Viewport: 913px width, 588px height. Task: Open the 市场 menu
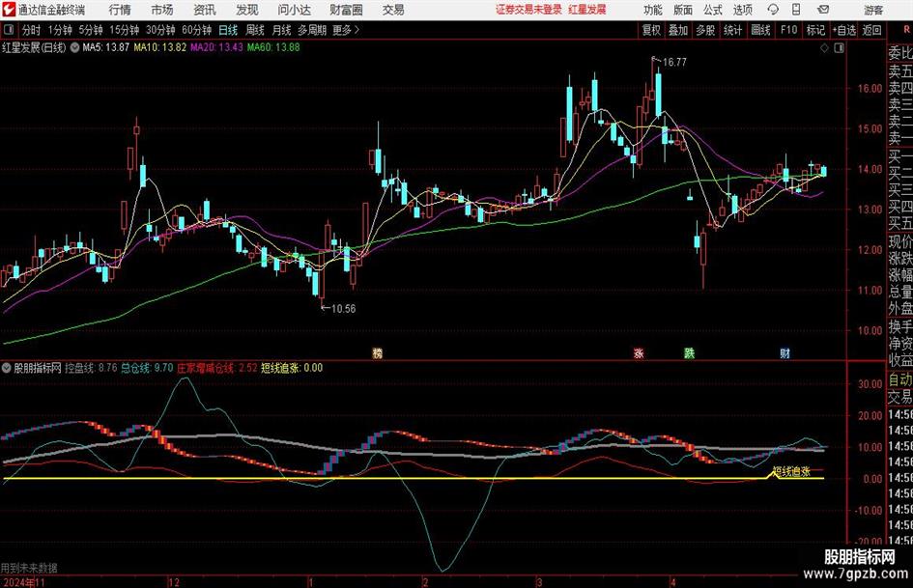(x=162, y=10)
